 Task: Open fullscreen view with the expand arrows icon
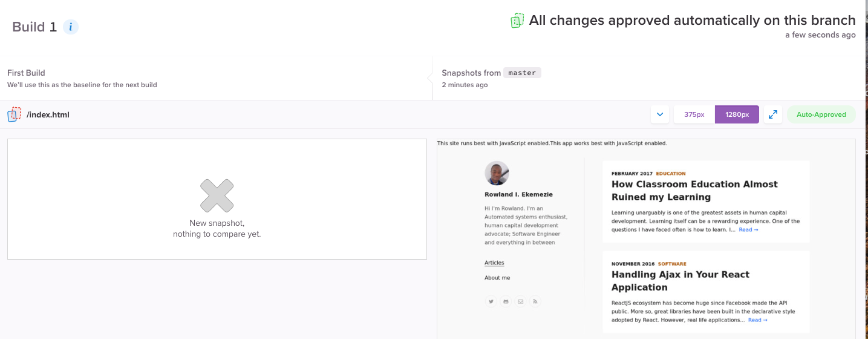pyautogui.click(x=772, y=114)
